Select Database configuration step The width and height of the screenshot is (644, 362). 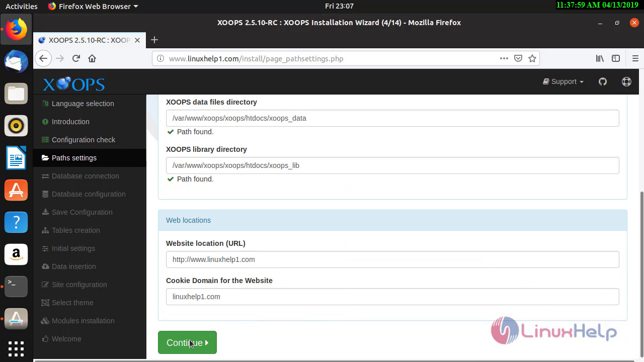click(x=90, y=194)
